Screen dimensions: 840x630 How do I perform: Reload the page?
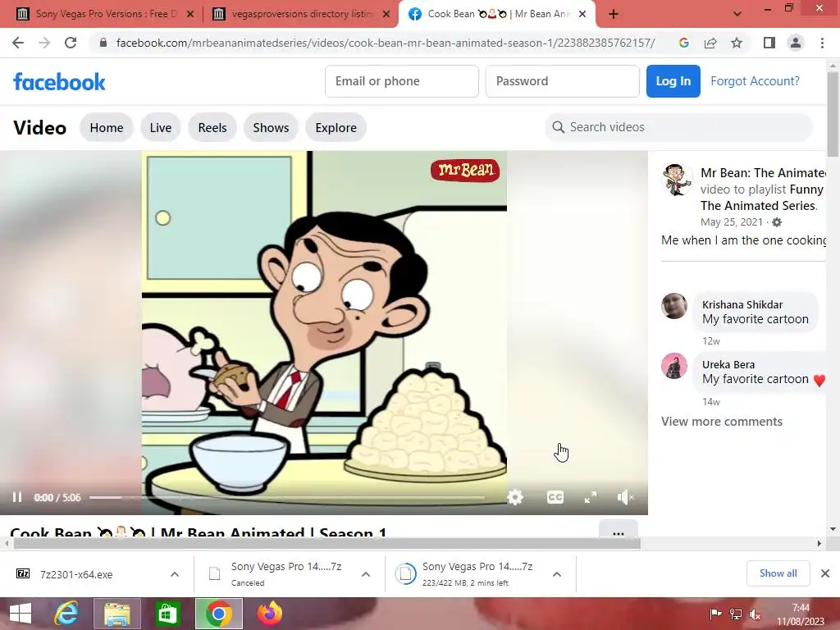71,43
